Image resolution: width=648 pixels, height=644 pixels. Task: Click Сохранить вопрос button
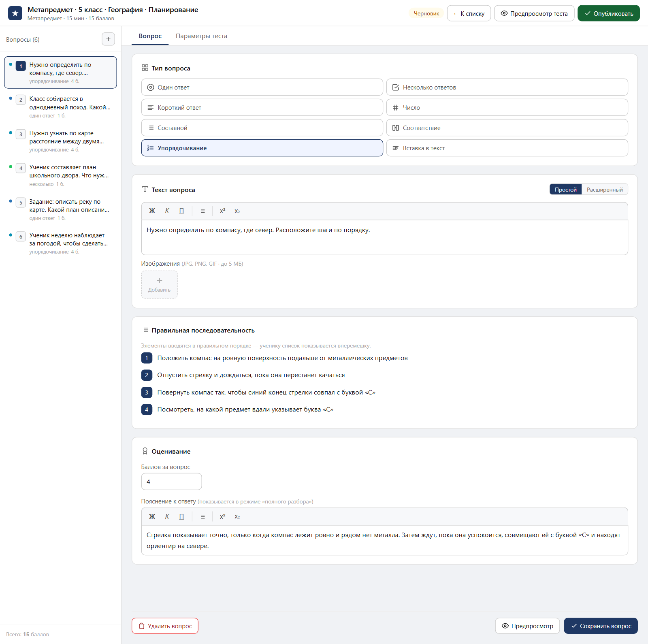(x=601, y=626)
